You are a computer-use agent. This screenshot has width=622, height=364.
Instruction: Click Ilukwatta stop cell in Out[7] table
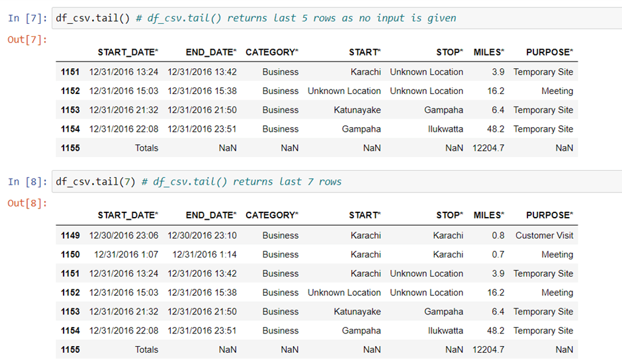(445, 129)
